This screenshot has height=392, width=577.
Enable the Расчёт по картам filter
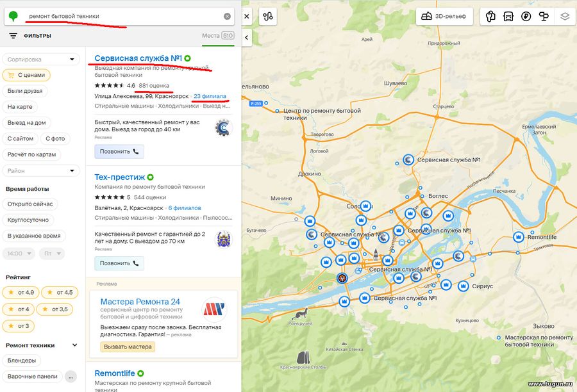(x=31, y=154)
